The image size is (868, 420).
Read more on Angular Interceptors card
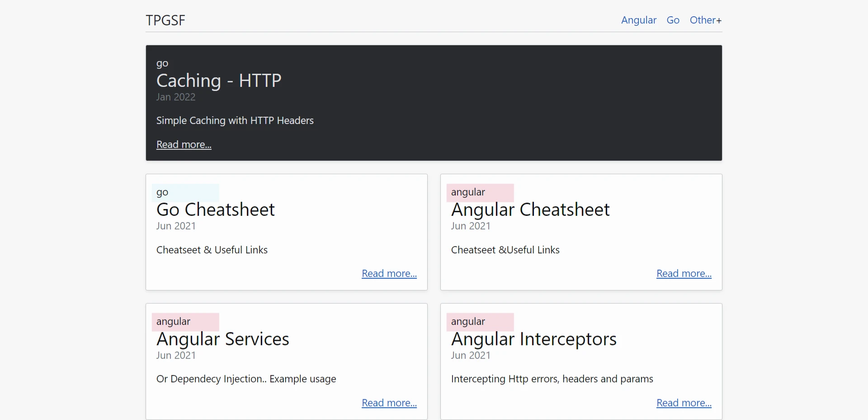coord(684,403)
